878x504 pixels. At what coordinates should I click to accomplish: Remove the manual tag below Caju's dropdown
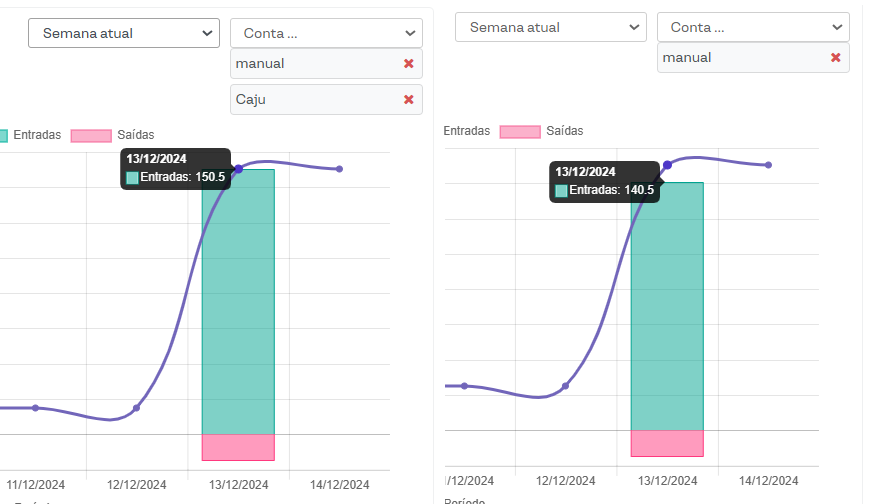click(x=408, y=64)
